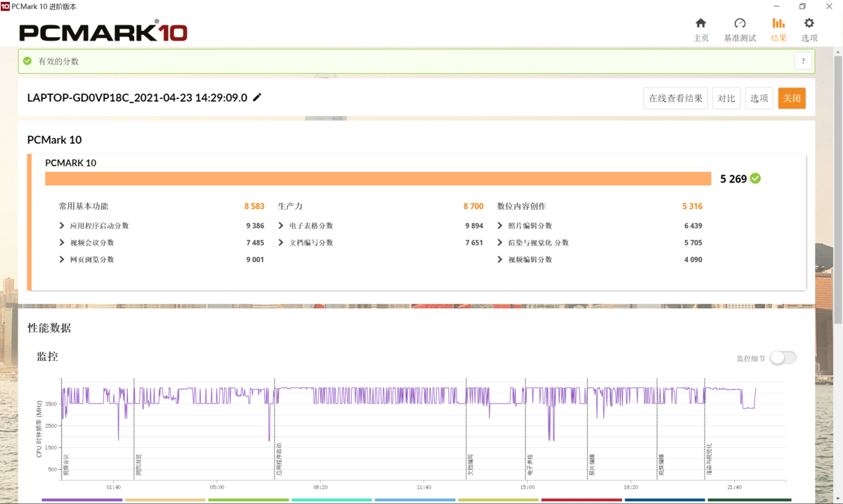Screen dimensions: 843x504
Task: Click the orange PCMARK 10 score bar
Action: coord(378,178)
